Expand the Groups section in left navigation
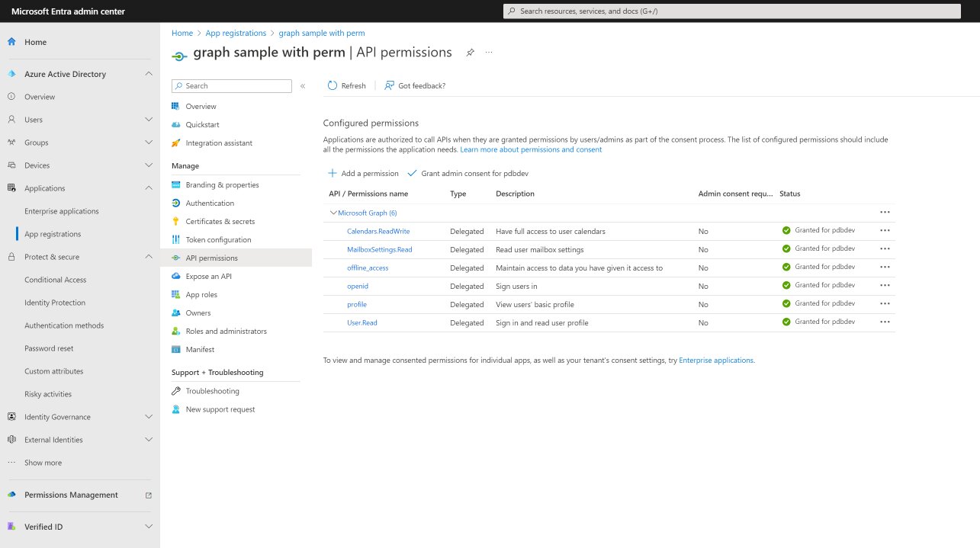Viewport: 980px width, 548px height. (149, 143)
